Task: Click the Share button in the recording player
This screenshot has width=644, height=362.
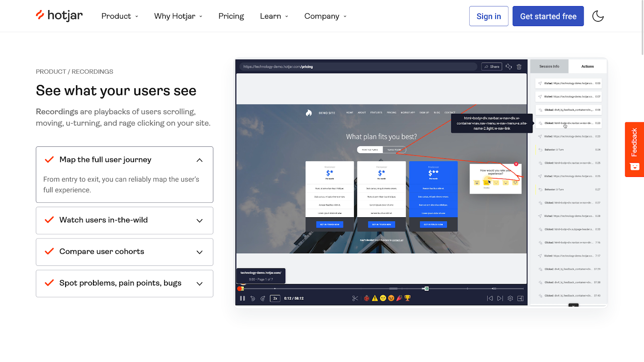Action: 492,67
